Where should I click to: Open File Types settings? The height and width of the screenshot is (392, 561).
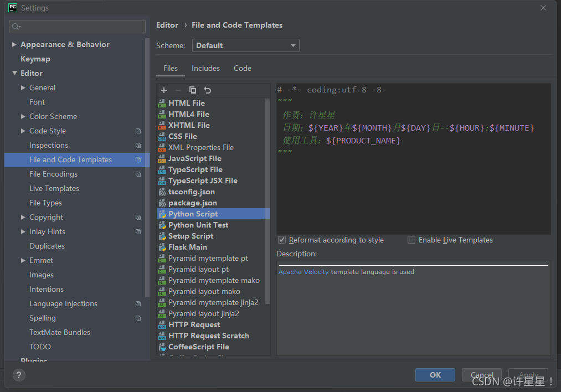pos(45,203)
